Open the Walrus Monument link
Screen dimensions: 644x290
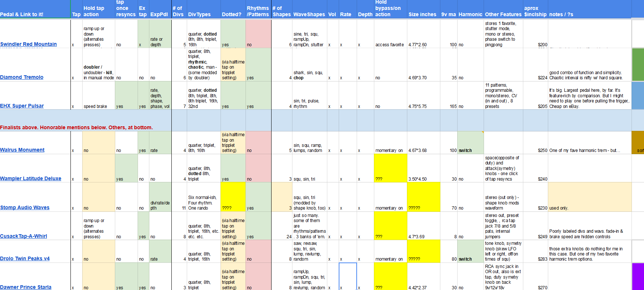[22, 150]
